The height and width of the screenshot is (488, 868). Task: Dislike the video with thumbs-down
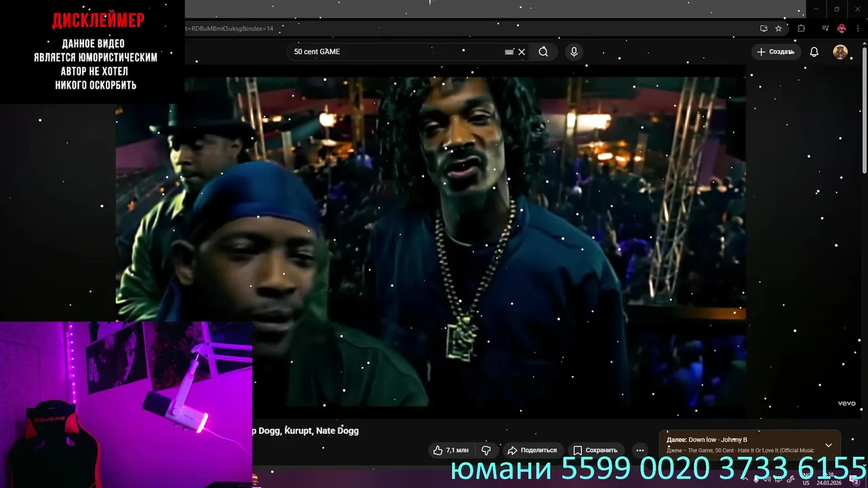tap(486, 450)
